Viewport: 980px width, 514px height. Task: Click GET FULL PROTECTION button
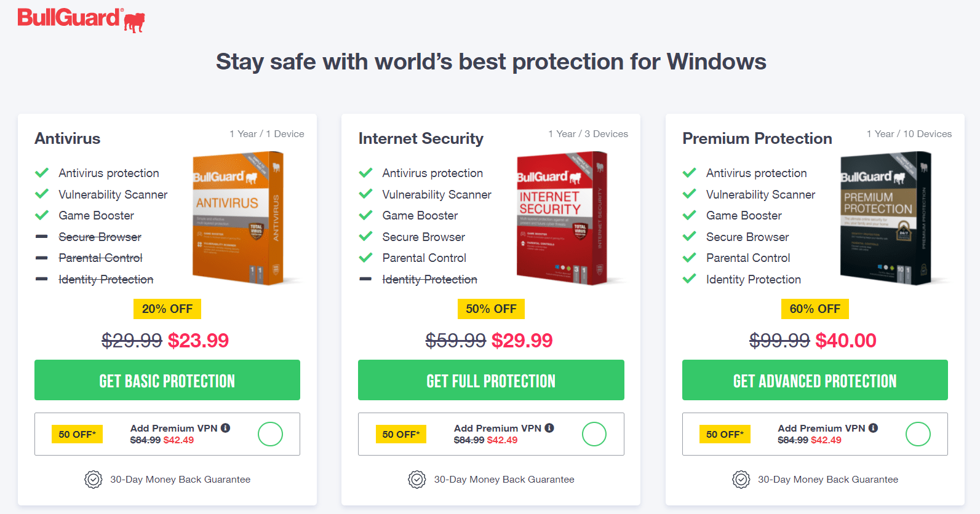491,380
